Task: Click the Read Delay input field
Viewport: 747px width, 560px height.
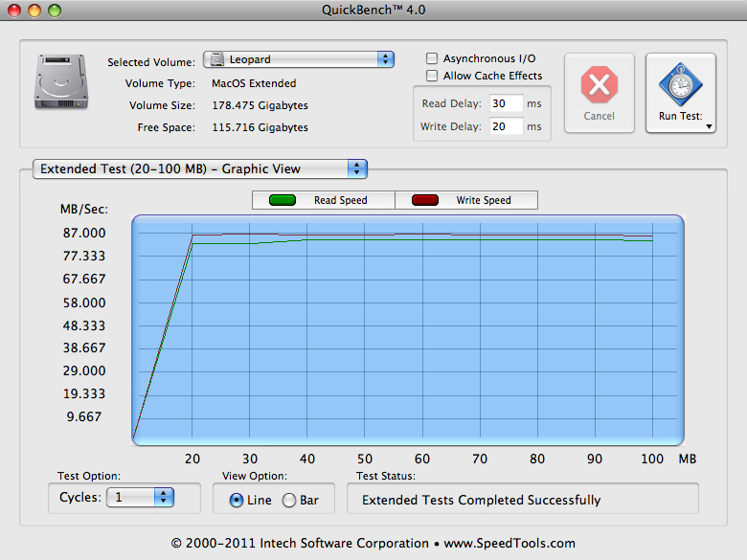Action: point(506,103)
